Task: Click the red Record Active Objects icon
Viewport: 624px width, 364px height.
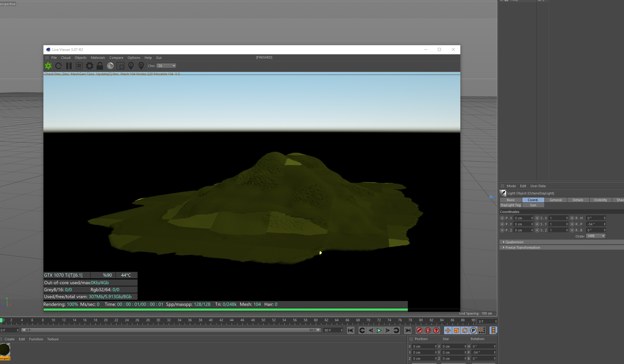Action: (x=419, y=330)
